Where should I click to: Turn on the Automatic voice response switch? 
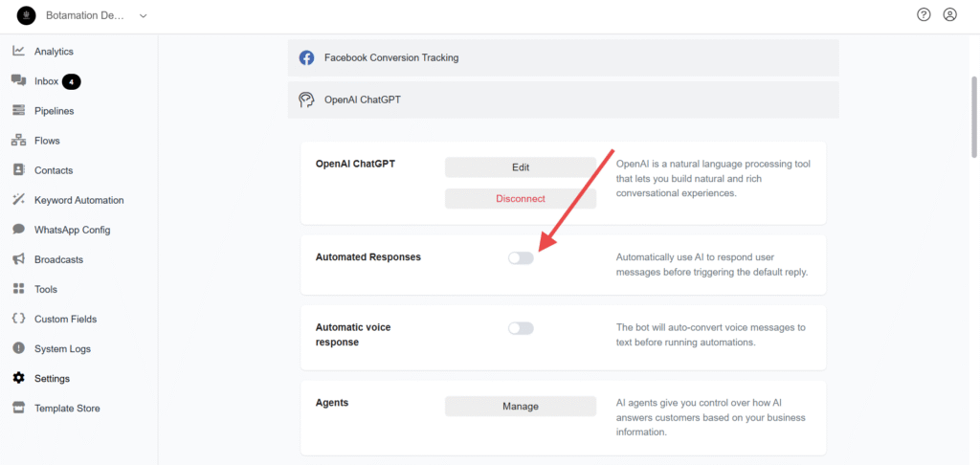[521, 328]
